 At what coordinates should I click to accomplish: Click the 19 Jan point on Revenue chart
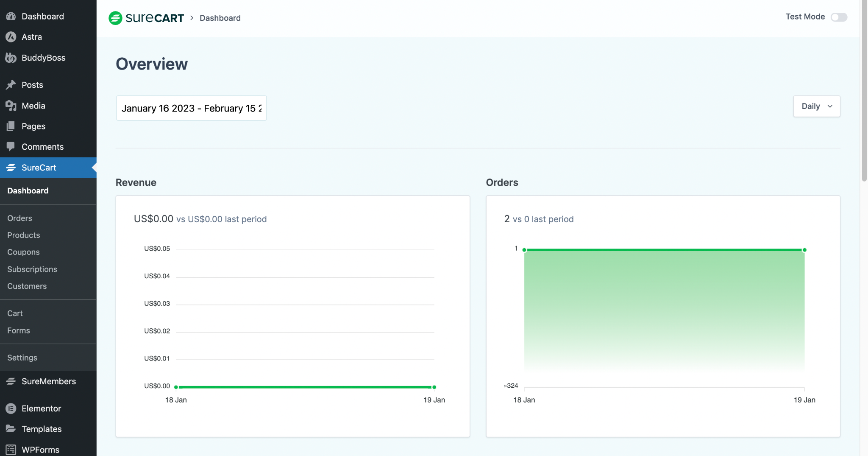click(434, 387)
